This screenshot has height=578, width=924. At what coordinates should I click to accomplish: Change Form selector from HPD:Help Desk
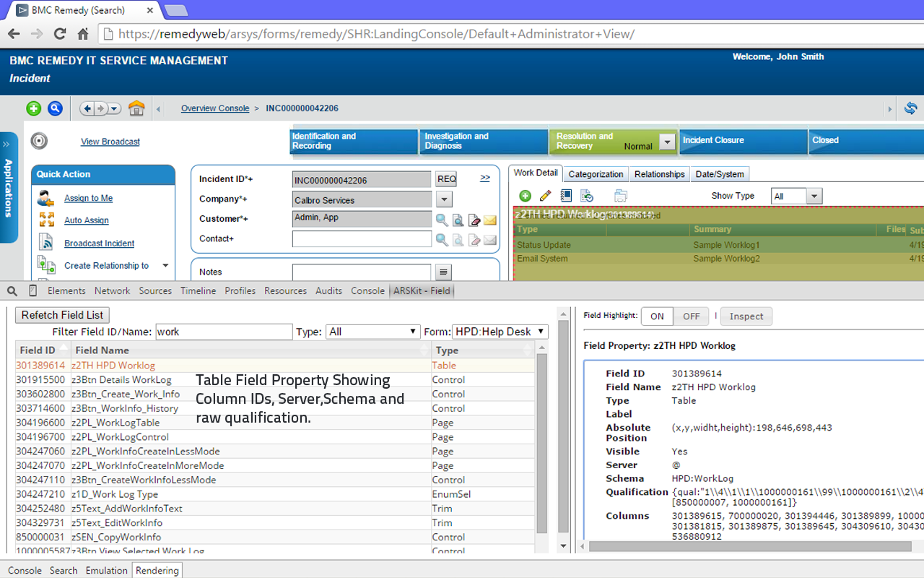click(500, 332)
